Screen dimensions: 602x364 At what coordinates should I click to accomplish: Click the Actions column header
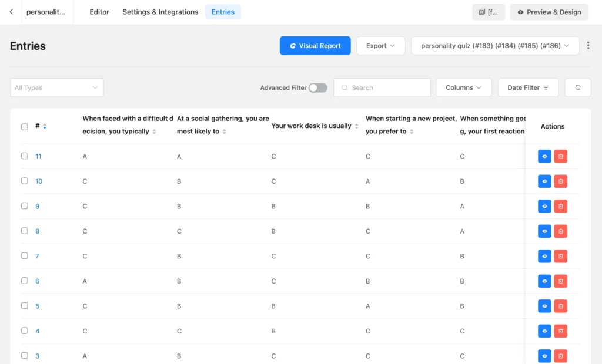click(553, 126)
